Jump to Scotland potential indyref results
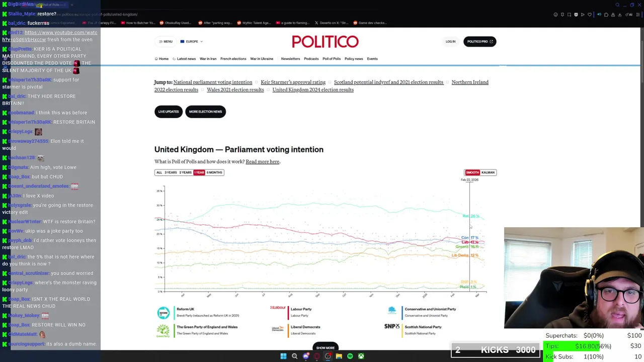The image size is (644, 362). tap(388, 82)
